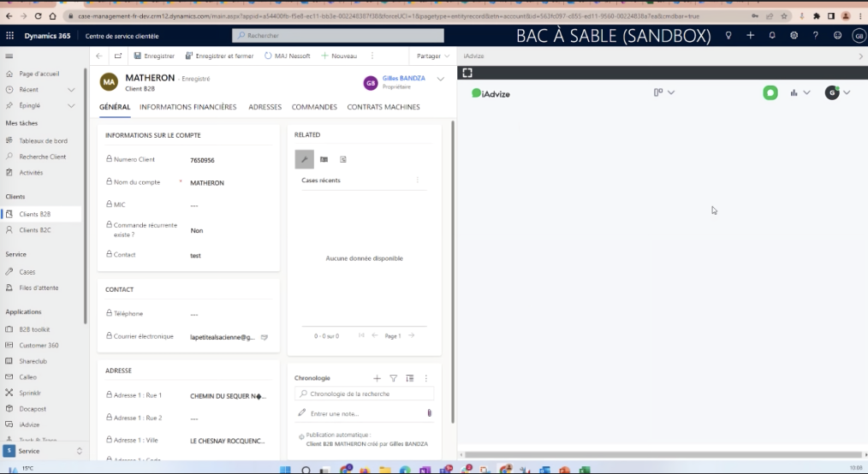Open the Chronologie filter funnel icon
The image size is (868, 474).
point(394,378)
